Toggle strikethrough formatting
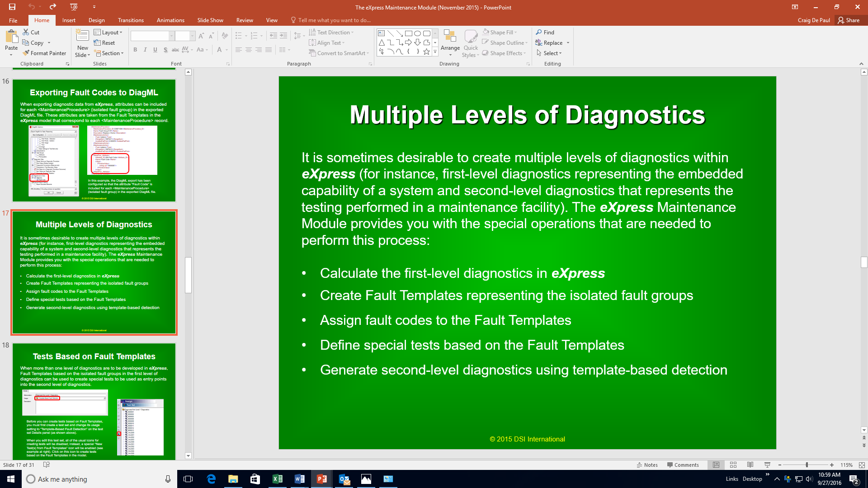This screenshot has height=488, width=868. click(x=175, y=50)
